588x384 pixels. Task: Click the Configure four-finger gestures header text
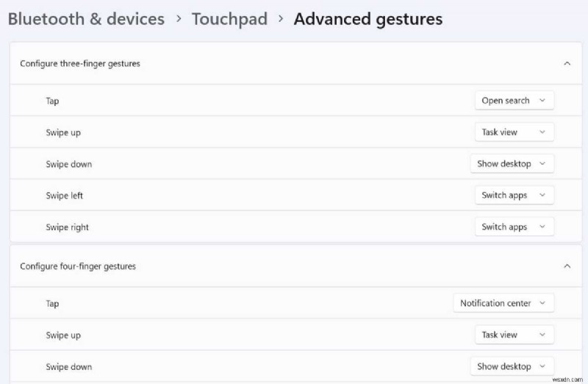(78, 266)
